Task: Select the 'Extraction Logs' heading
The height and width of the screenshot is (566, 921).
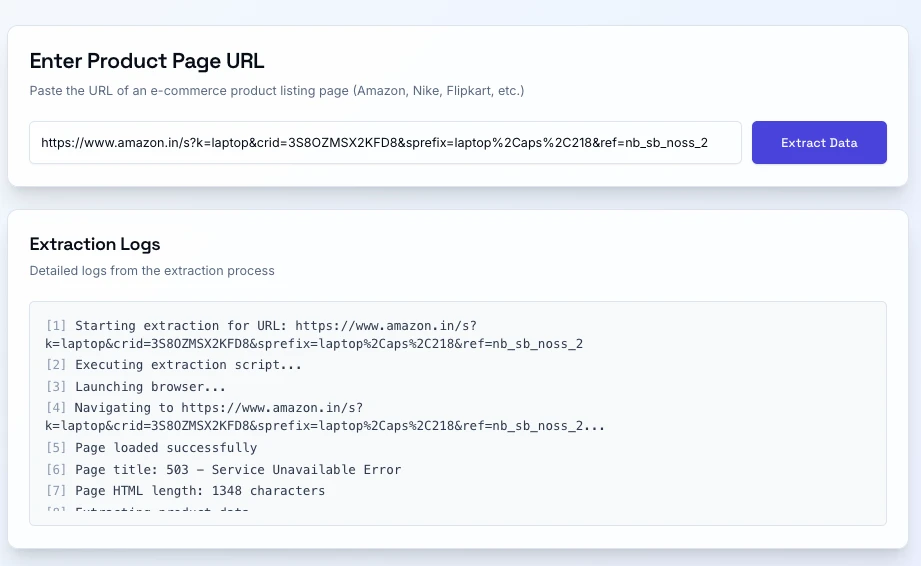Action: (x=95, y=244)
